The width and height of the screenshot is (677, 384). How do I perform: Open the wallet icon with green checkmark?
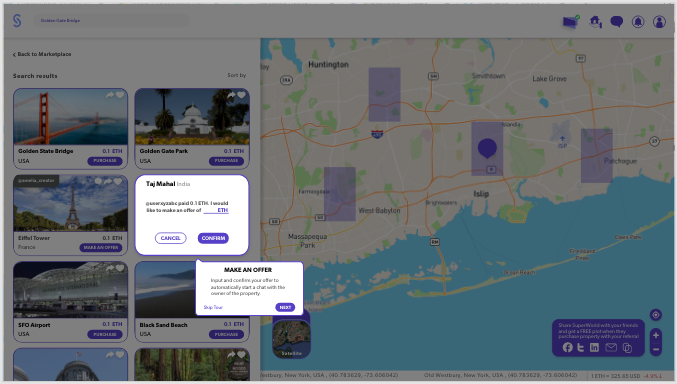[571, 22]
